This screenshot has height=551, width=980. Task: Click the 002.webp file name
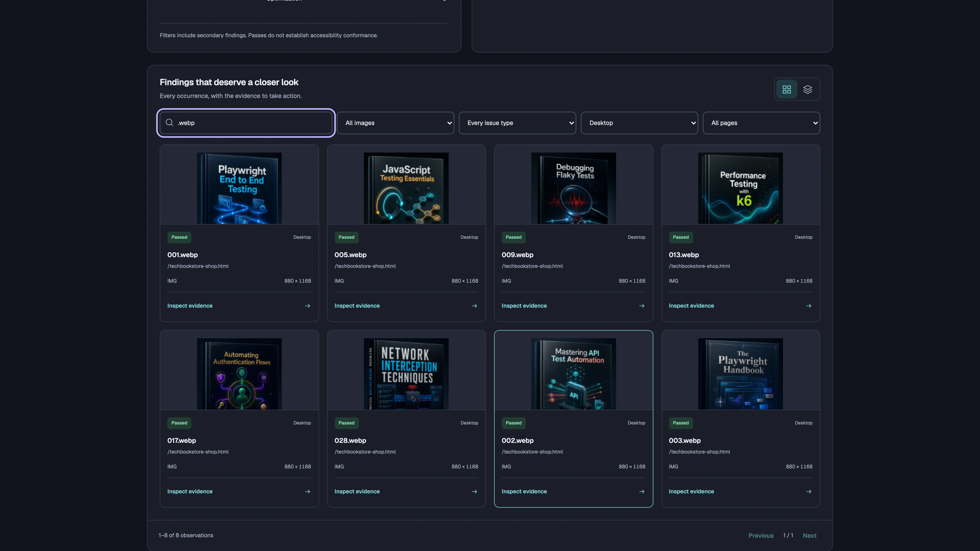coord(517,440)
